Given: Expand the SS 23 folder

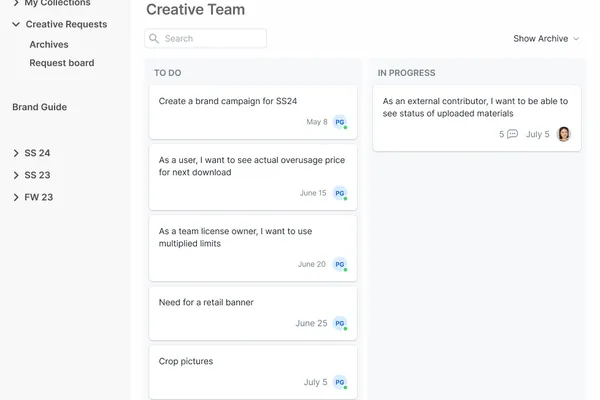Looking at the screenshot, I should pos(16,175).
